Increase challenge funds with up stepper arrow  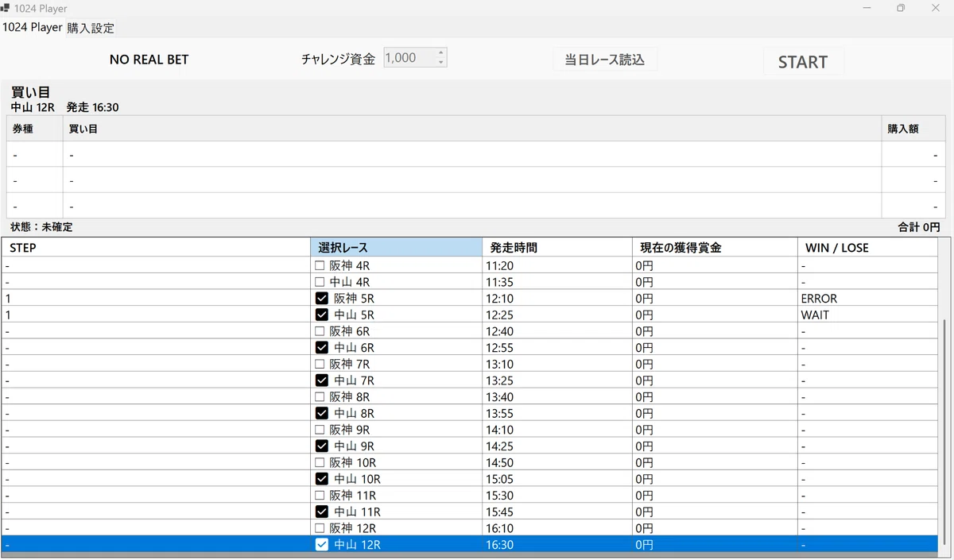(440, 53)
